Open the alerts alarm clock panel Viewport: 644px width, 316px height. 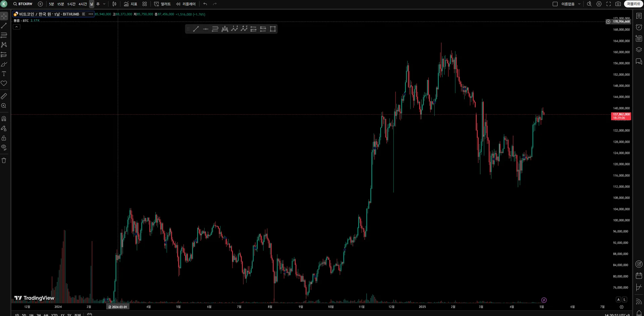pos(639,27)
